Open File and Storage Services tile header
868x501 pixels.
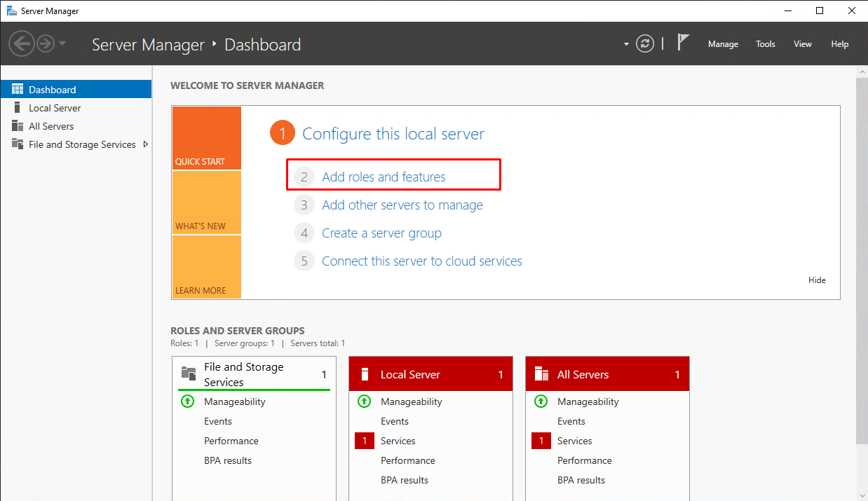click(254, 374)
